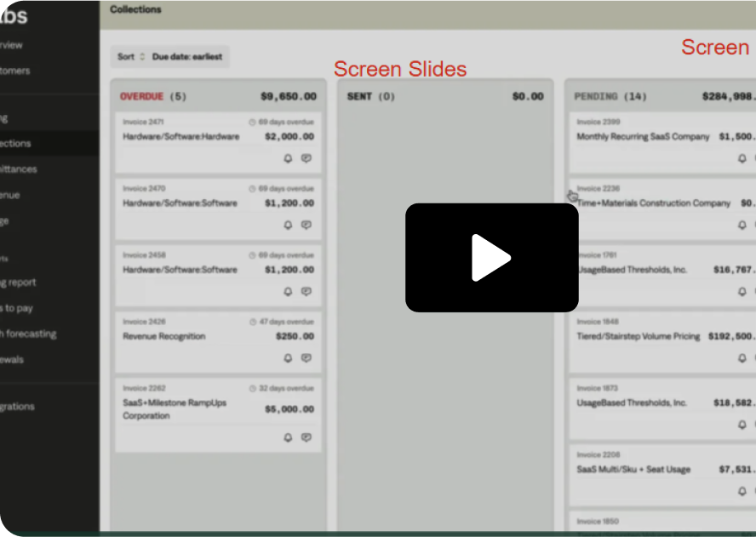Open the Sort Due date: earliest dropdown
The width and height of the screenshot is (756, 537).
pos(169,57)
